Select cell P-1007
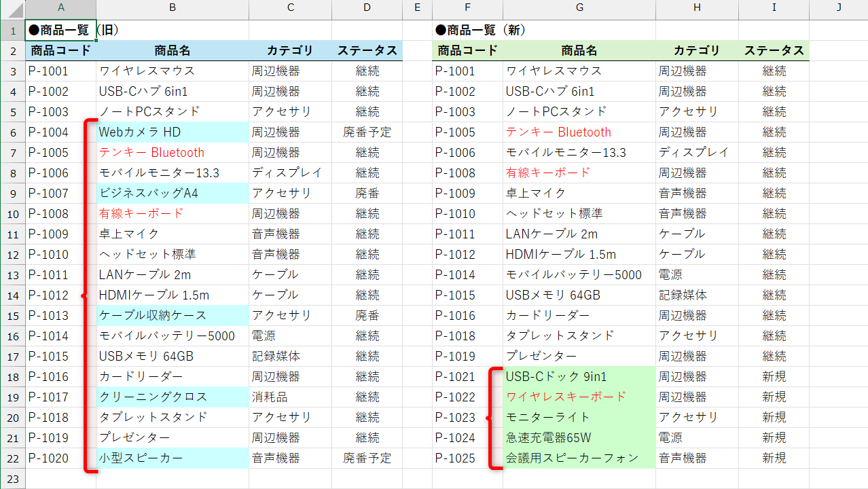The width and height of the screenshot is (868, 489). (61, 194)
